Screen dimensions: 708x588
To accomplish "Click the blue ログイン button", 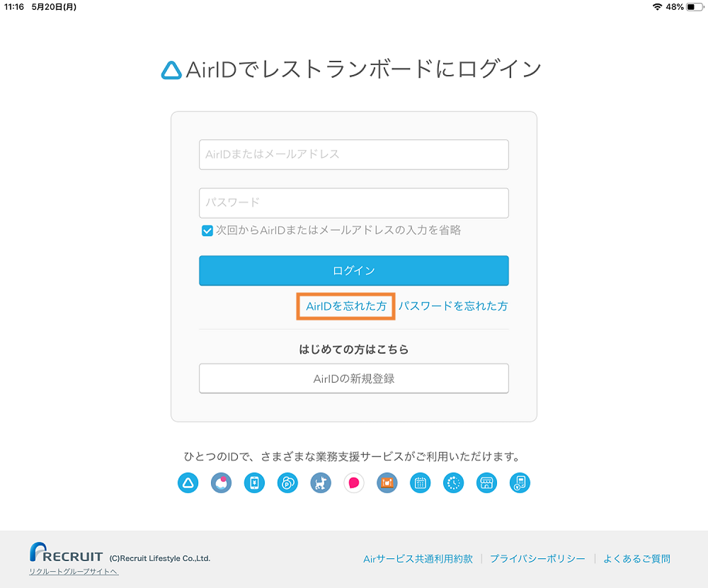I will coord(353,270).
